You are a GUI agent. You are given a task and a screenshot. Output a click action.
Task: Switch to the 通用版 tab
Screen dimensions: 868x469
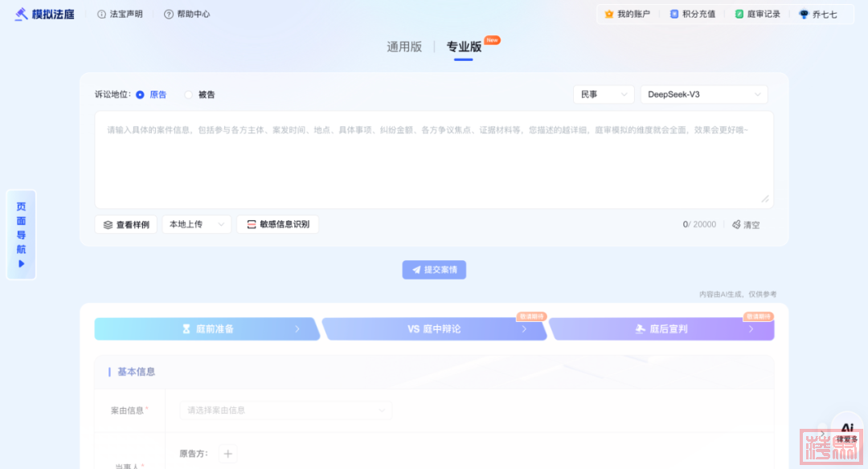[404, 47]
